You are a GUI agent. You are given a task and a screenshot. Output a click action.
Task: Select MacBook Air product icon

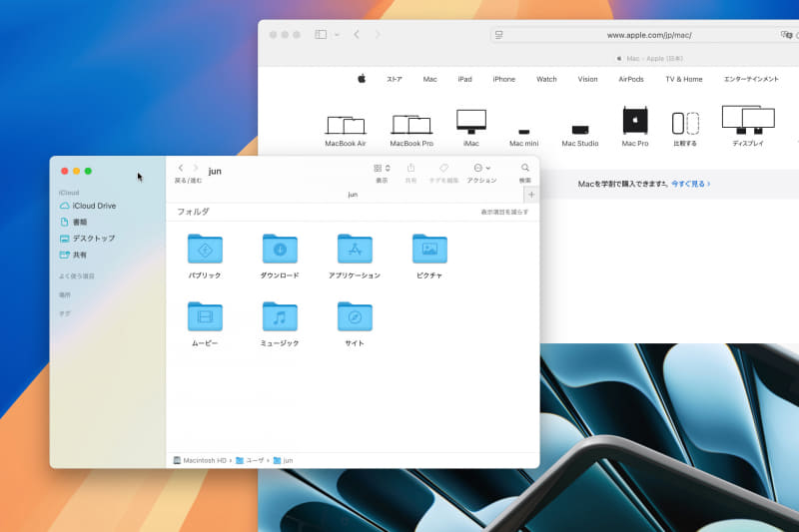click(x=346, y=132)
